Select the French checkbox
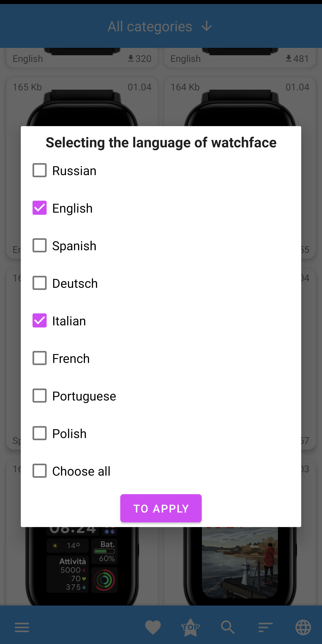The height and width of the screenshot is (644, 322). (x=40, y=358)
